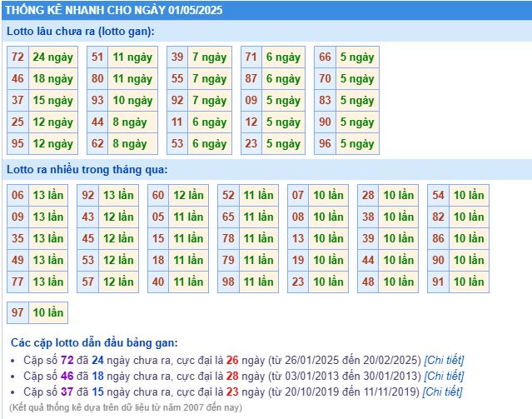The height and width of the screenshot is (419, 532).
Task: Select lotto number 70 in gan table
Action: point(325,79)
